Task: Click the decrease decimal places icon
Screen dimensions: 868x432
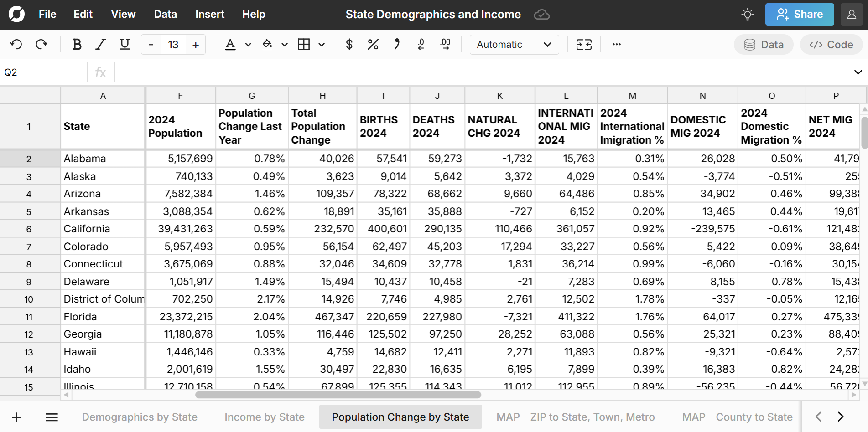Action: click(x=421, y=45)
